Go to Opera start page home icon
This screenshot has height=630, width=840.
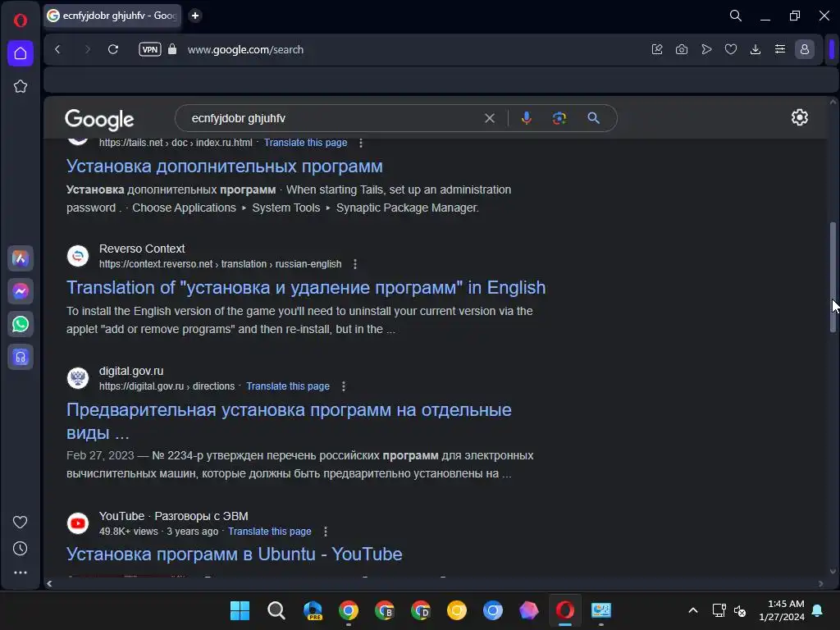(x=21, y=53)
